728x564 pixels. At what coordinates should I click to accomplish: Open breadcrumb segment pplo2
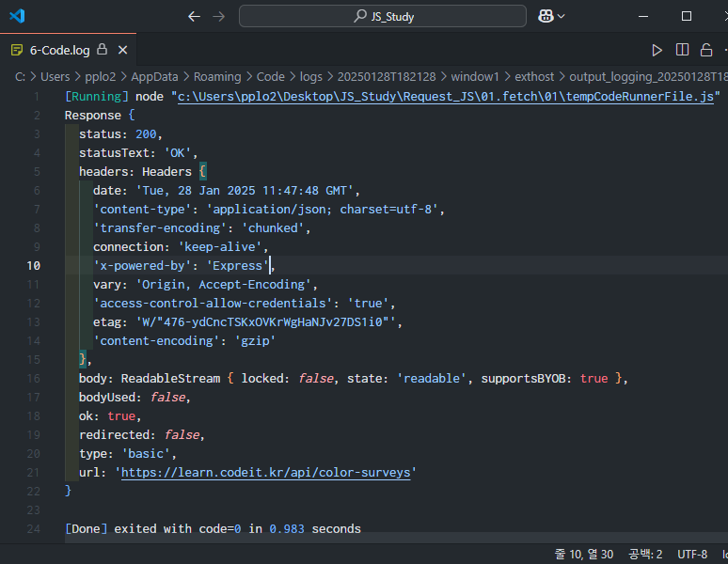click(100, 76)
